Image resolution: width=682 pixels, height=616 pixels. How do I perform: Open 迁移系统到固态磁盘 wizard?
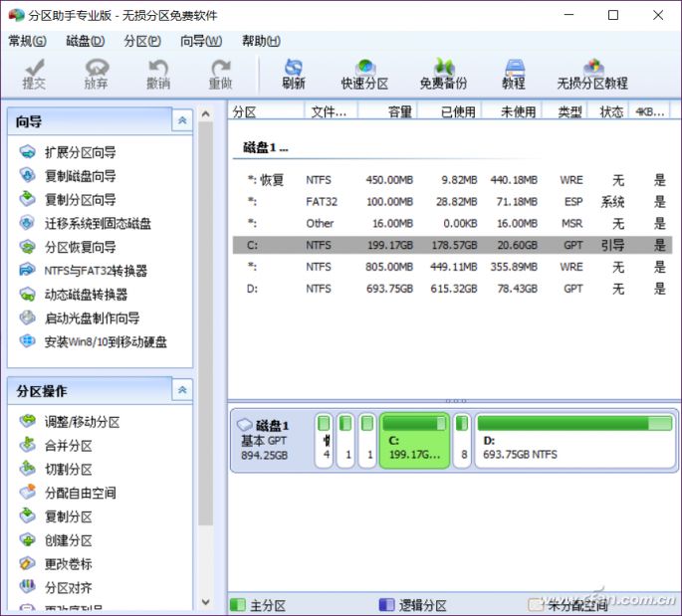pos(98,224)
